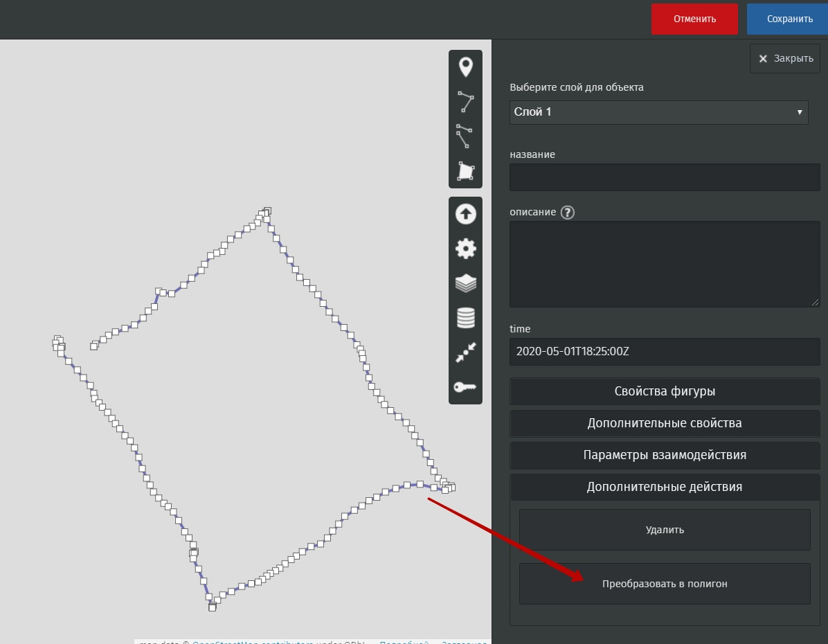Click the center map arrows icon
The width and height of the screenshot is (828, 644).
pyautogui.click(x=465, y=352)
